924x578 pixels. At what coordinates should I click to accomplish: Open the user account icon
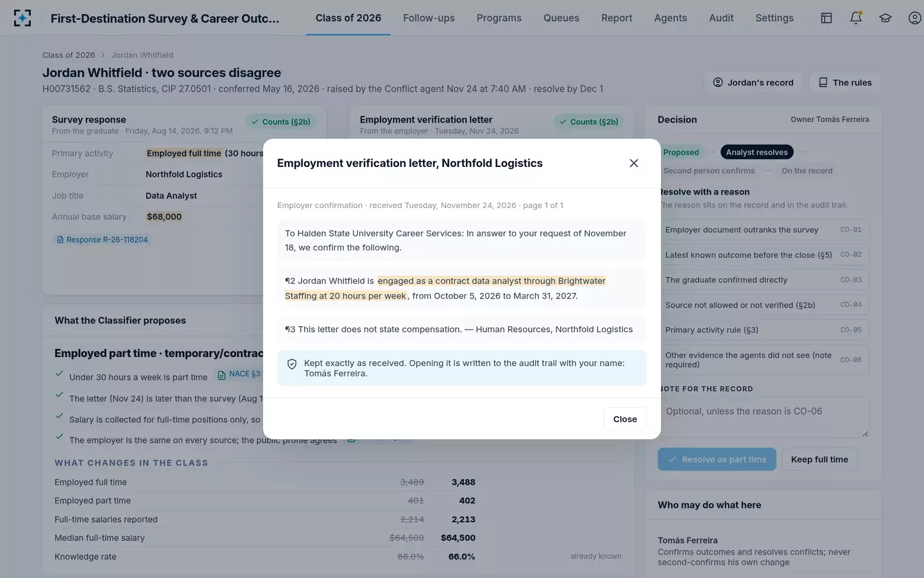(x=915, y=18)
